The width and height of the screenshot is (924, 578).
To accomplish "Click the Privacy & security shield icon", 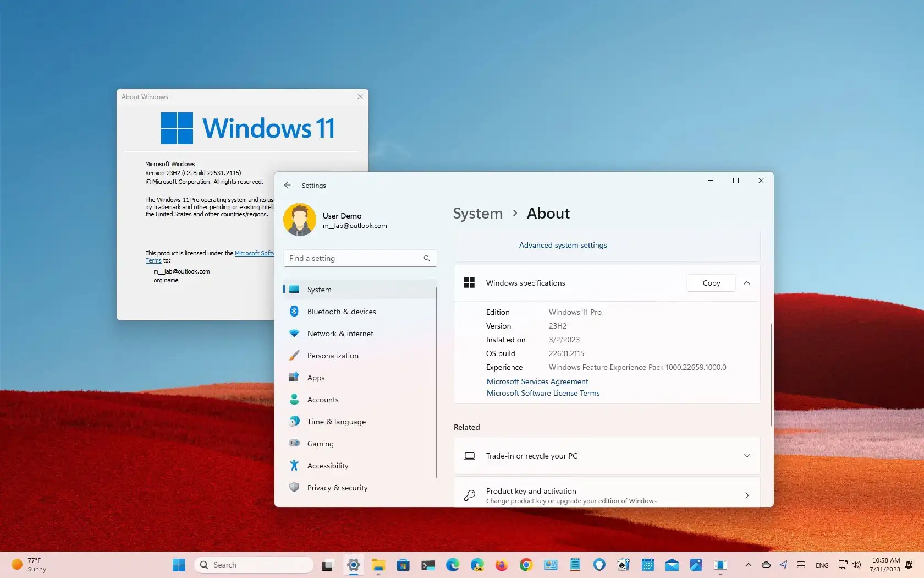I will [294, 487].
